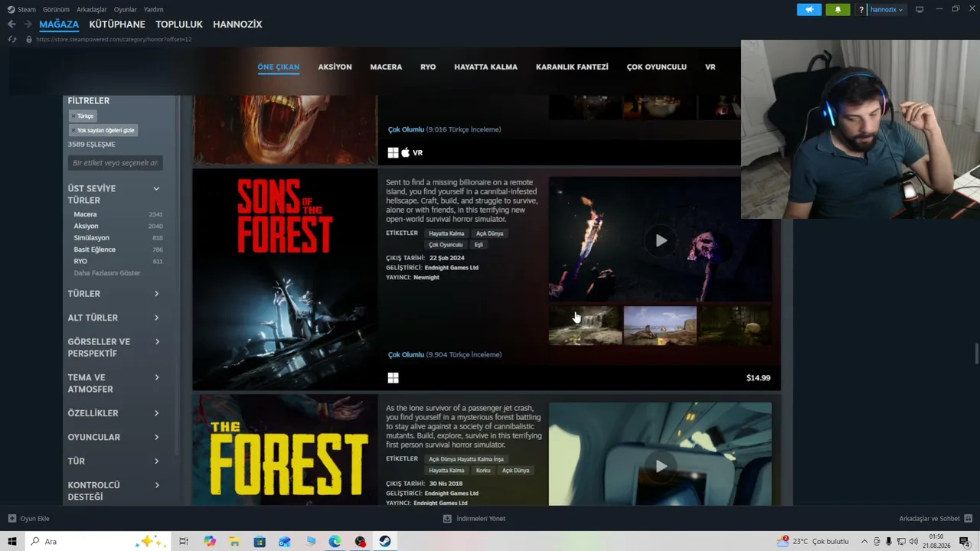The height and width of the screenshot is (551, 980).
Task: Collapse the 'Üst Seviye Türler' filter section
Action: [156, 189]
